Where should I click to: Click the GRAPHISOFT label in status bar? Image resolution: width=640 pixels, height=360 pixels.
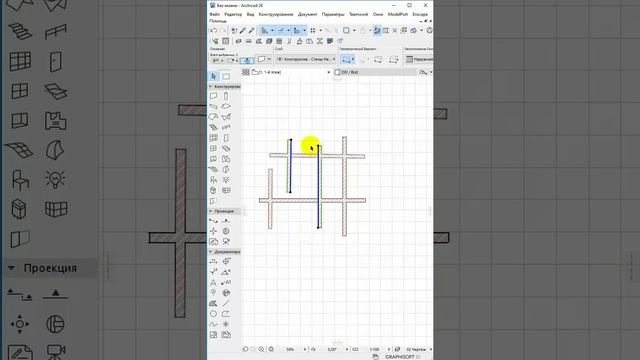(x=400, y=357)
